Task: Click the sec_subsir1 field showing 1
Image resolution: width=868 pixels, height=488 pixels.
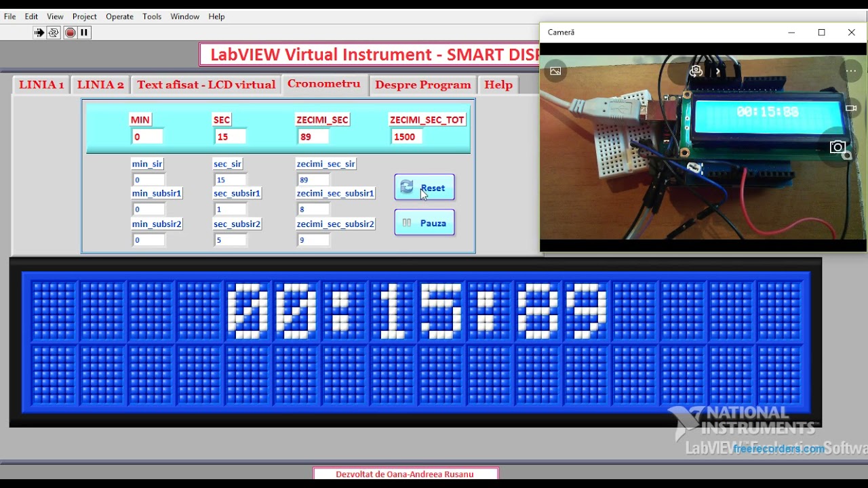Action: (x=231, y=209)
